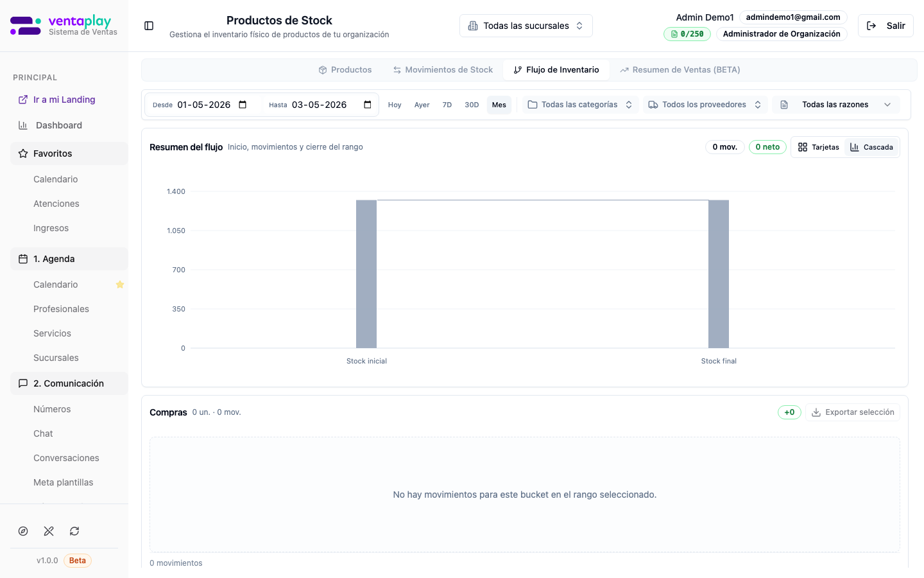Open Calendario under 1. Agenda
The image size is (924, 578).
[56, 285]
